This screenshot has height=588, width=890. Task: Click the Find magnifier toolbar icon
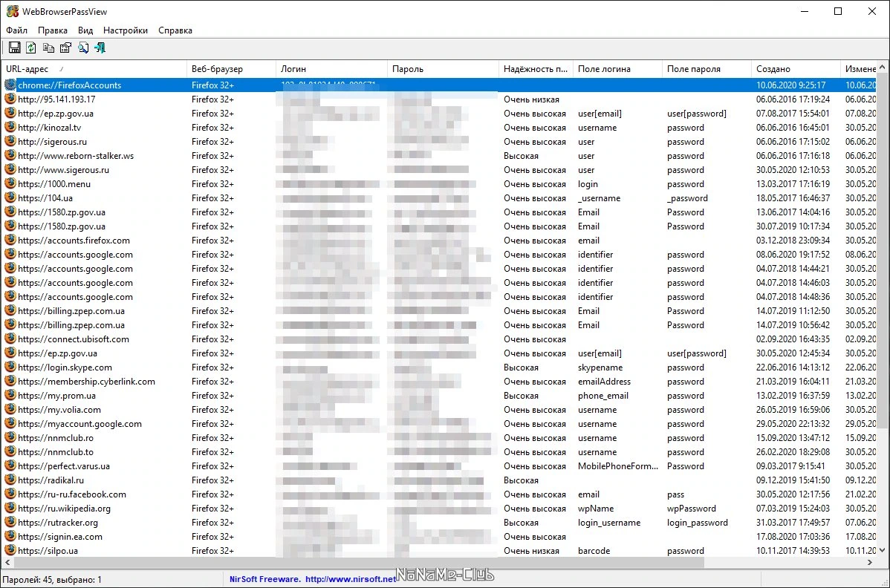click(x=83, y=48)
